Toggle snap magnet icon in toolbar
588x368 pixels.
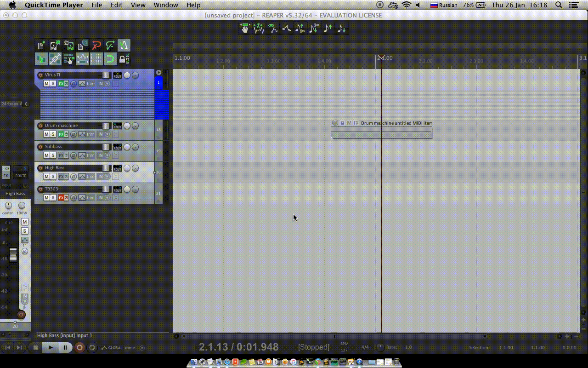[110, 59]
